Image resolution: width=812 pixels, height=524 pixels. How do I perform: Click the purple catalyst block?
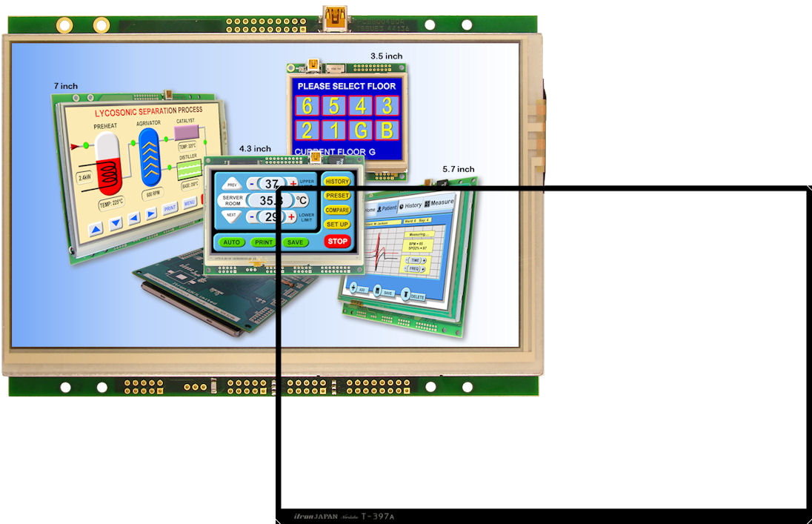[187, 132]
